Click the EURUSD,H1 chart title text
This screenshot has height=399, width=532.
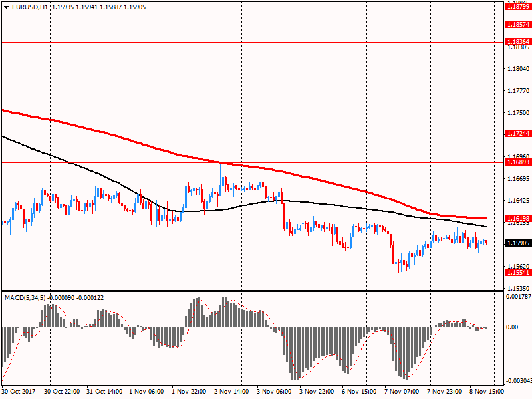(x=30, y=7)
